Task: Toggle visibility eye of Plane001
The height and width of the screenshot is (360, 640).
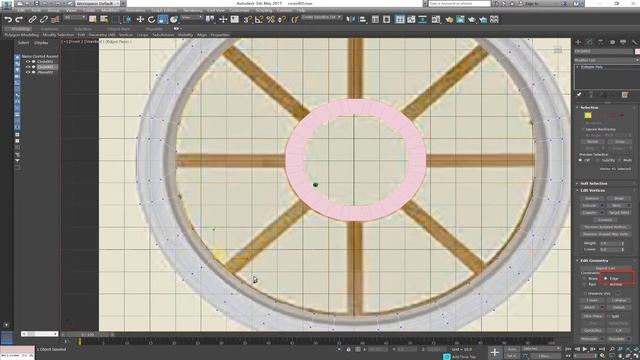Action: point(28,72)
